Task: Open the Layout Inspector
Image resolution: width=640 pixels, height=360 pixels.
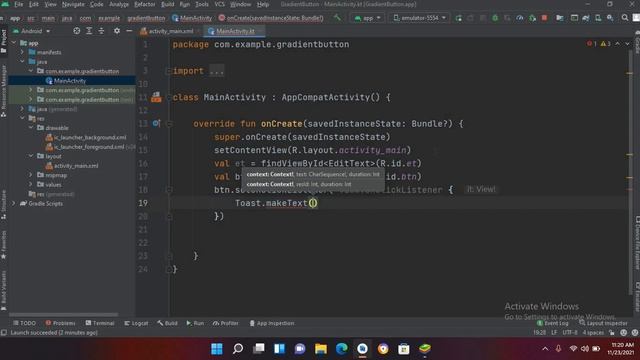Action: pos(603,323)
